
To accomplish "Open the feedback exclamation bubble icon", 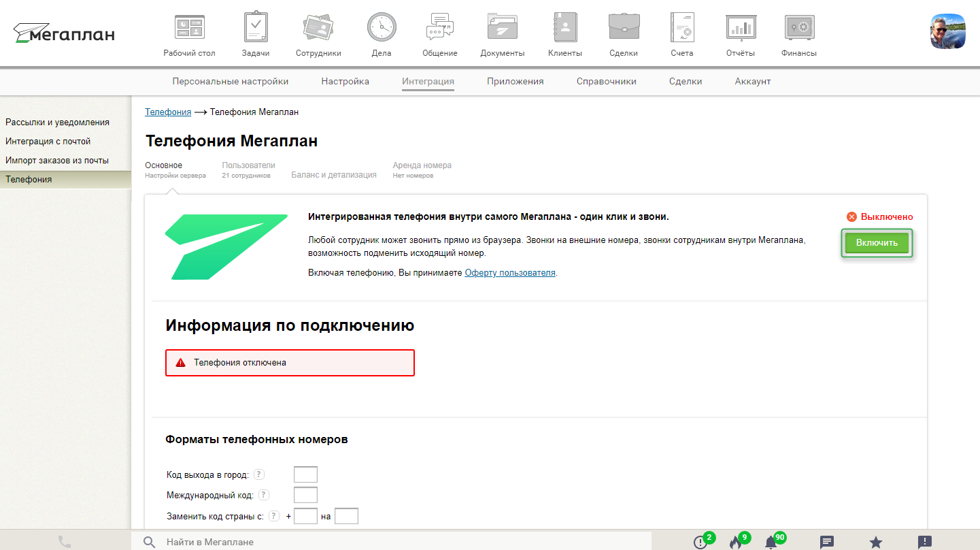I will coord(925,542).
